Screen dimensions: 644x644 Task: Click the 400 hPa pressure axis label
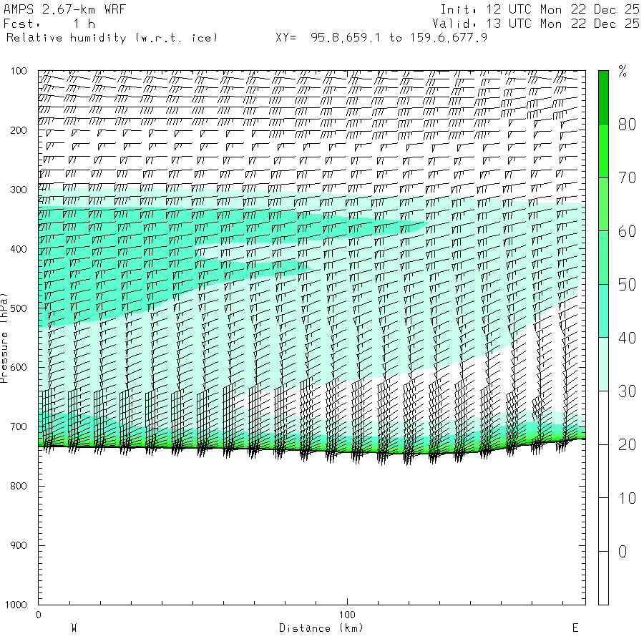(x=19, y=249)
